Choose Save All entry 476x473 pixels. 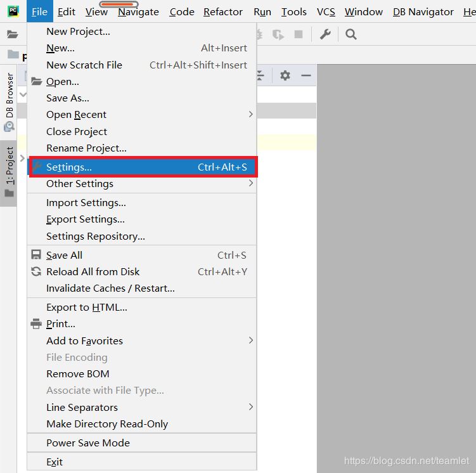142,256
